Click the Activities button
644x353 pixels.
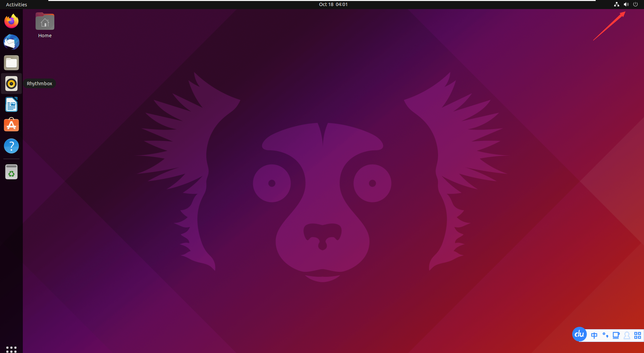[16, 4]
